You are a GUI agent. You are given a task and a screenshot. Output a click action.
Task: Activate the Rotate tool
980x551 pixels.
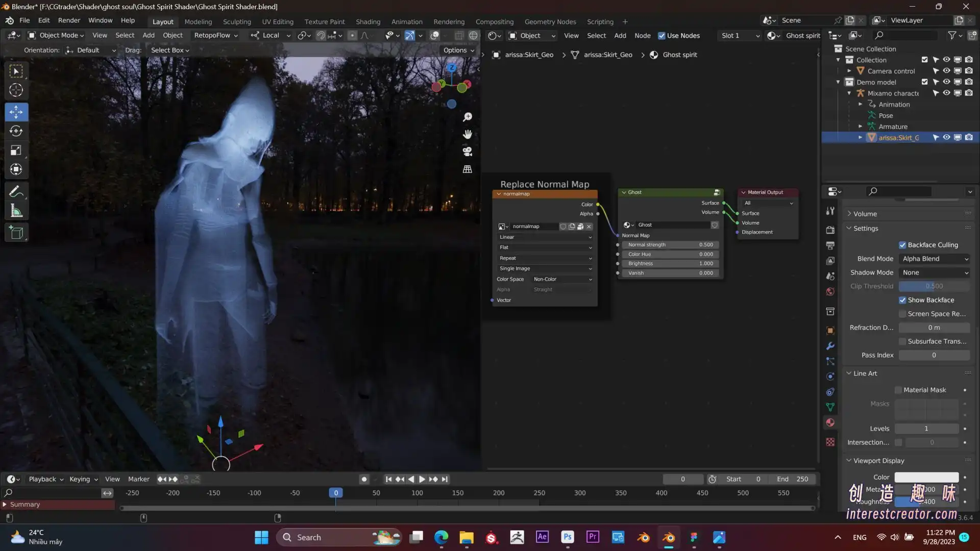16,131
